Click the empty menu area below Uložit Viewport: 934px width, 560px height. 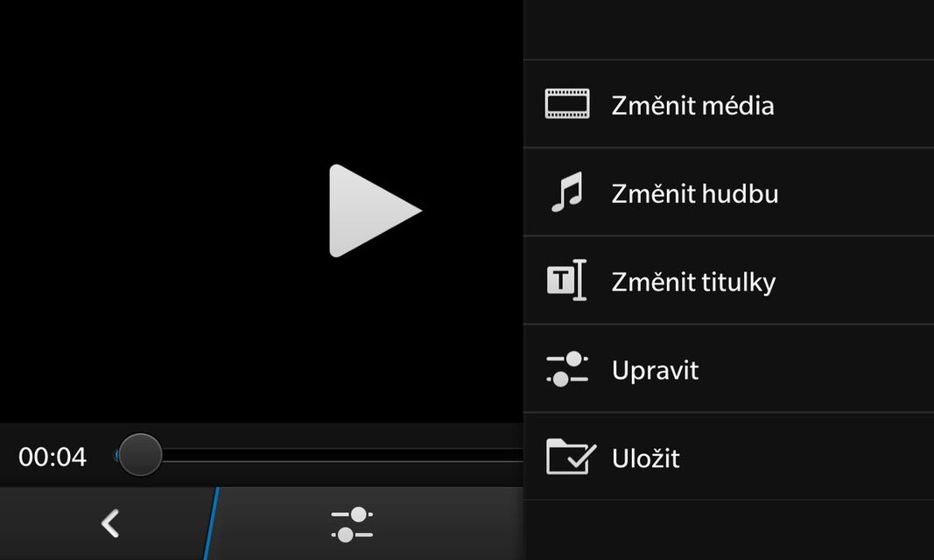pyautogui.click(x=728, y=530)
